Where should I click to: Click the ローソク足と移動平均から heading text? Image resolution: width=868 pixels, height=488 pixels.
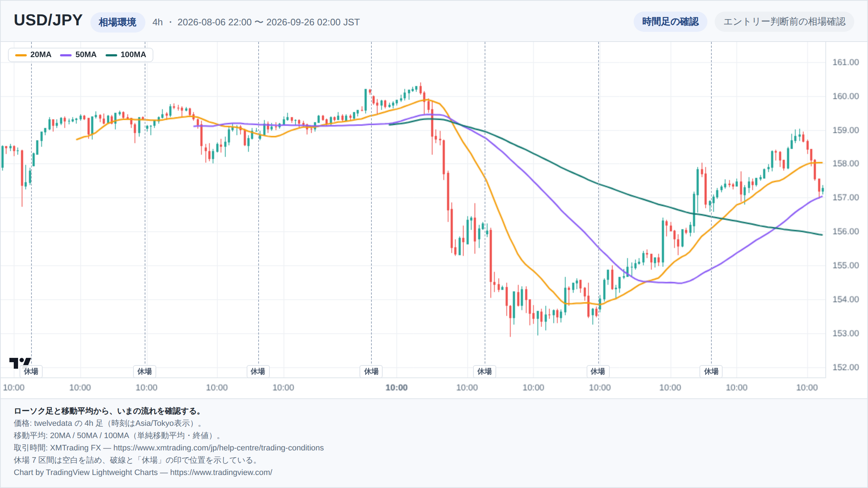coord(107,411)
